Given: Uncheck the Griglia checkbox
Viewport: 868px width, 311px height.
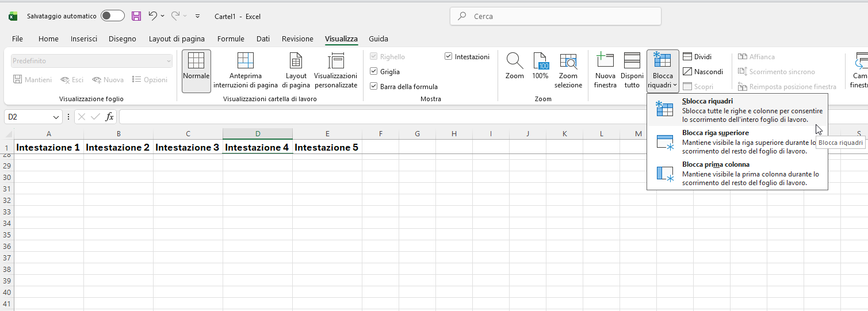Looking at the screenshot, I should (374, 72).
